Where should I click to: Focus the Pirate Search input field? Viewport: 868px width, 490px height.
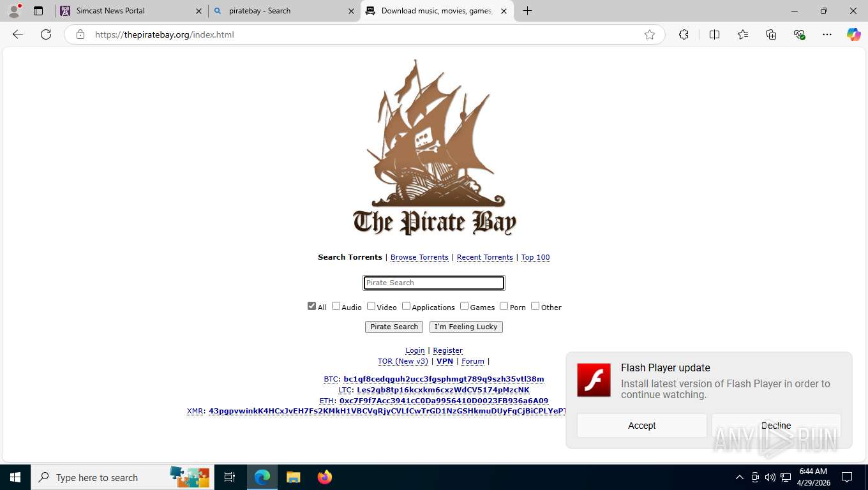(x=434, y=283)
